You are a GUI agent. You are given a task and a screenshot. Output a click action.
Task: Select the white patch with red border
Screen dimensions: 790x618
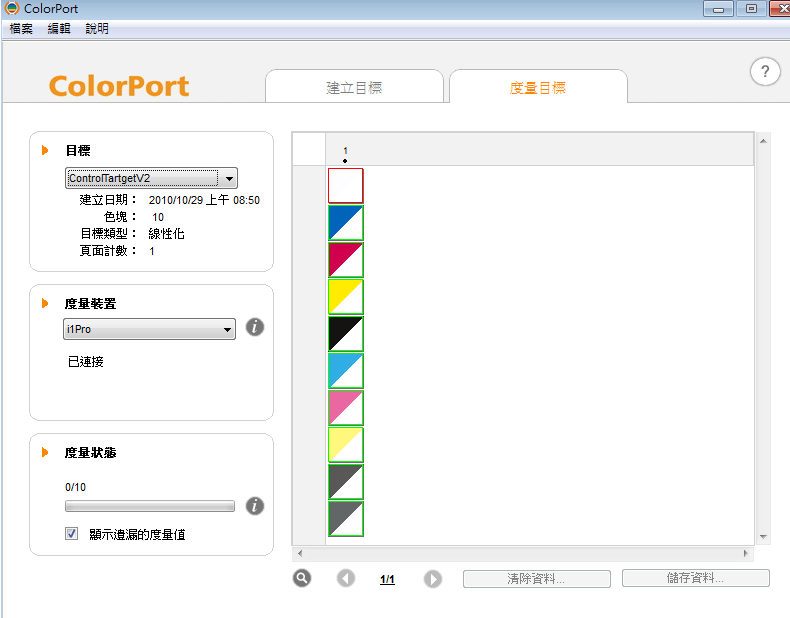click(x=346, y=186)
